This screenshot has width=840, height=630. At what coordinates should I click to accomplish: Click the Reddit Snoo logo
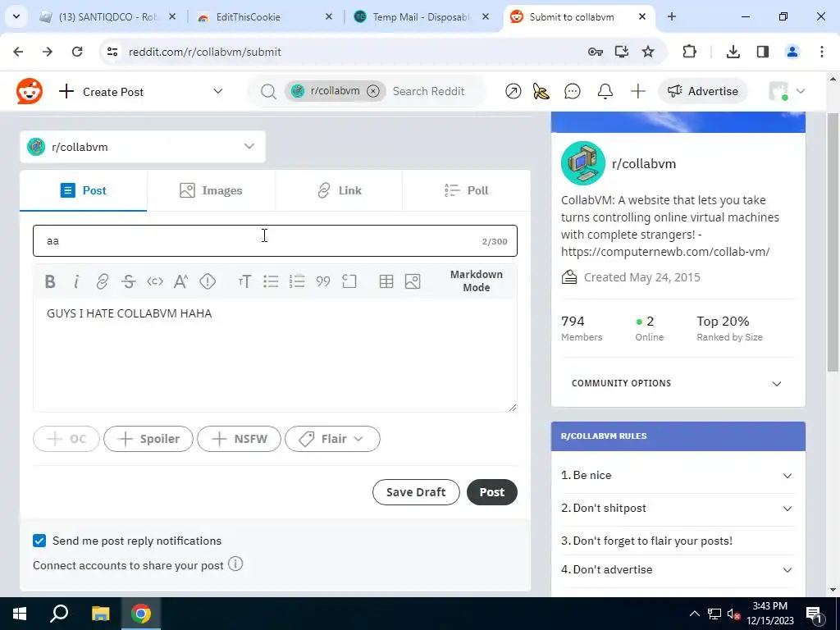pyautogui.click(x=29, y=91)
